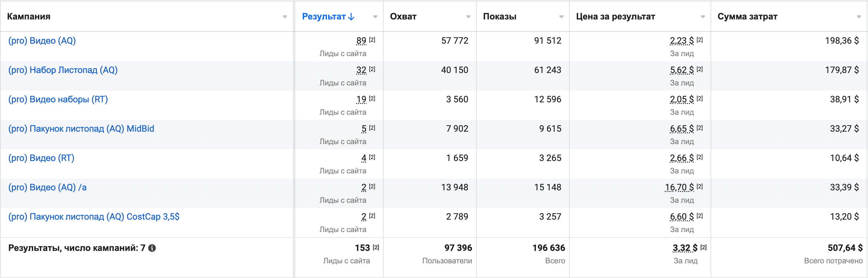This screenshot has width=868, height=278.
Task: Open campaign (pro) Видео (RT)
Action: click(41, 158)
